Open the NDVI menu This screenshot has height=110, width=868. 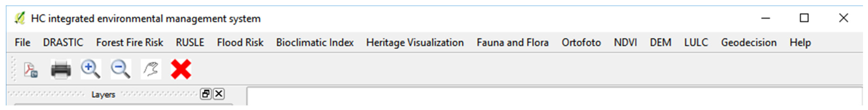coord(625,43)
